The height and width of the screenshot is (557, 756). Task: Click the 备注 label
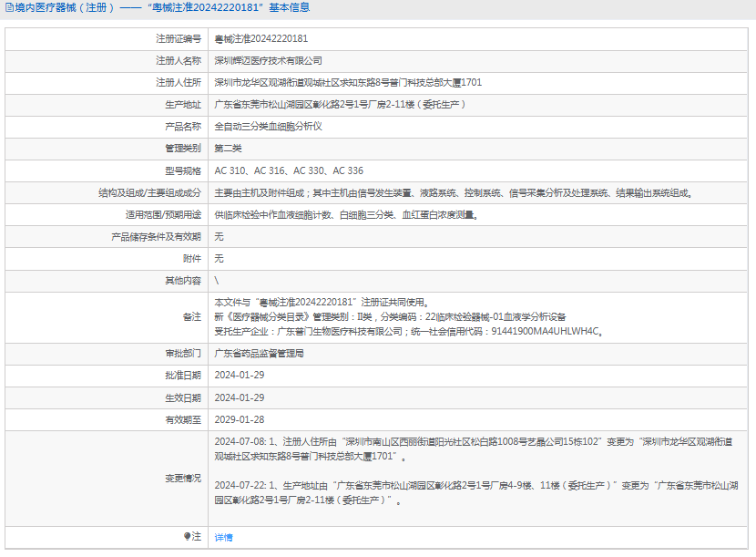(x=192, y=317)
